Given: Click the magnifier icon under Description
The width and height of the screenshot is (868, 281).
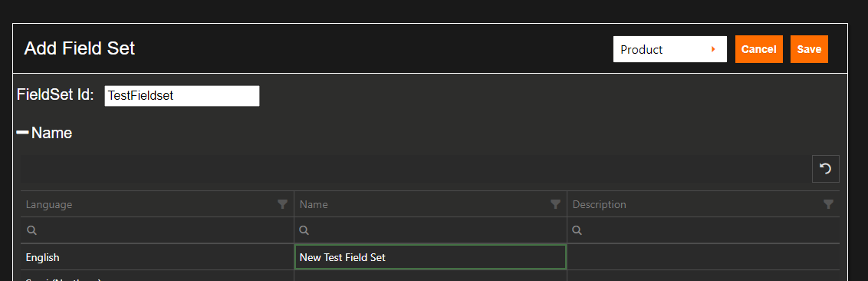Looking at the screenshot, I should [x=577, y=230].
